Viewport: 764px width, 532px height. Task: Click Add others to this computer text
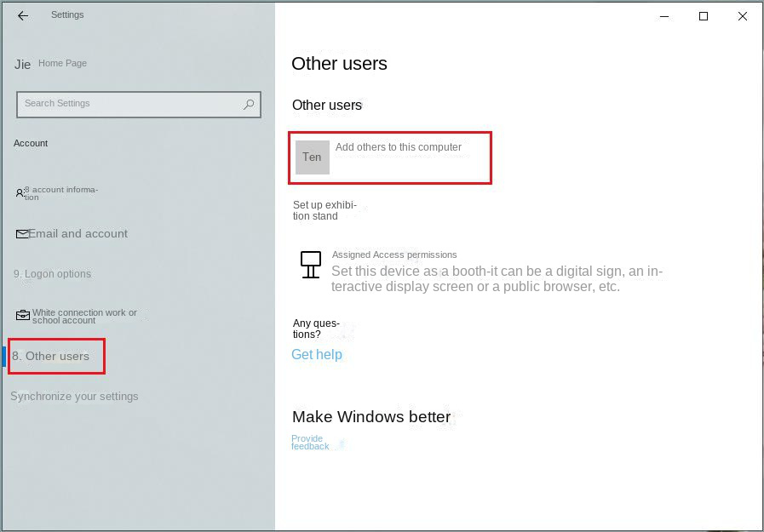point(399,147)
